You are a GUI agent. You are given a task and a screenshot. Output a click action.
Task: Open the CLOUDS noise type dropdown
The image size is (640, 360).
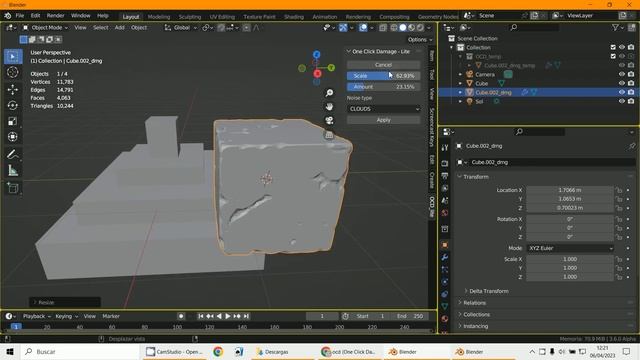pos(383,109)
